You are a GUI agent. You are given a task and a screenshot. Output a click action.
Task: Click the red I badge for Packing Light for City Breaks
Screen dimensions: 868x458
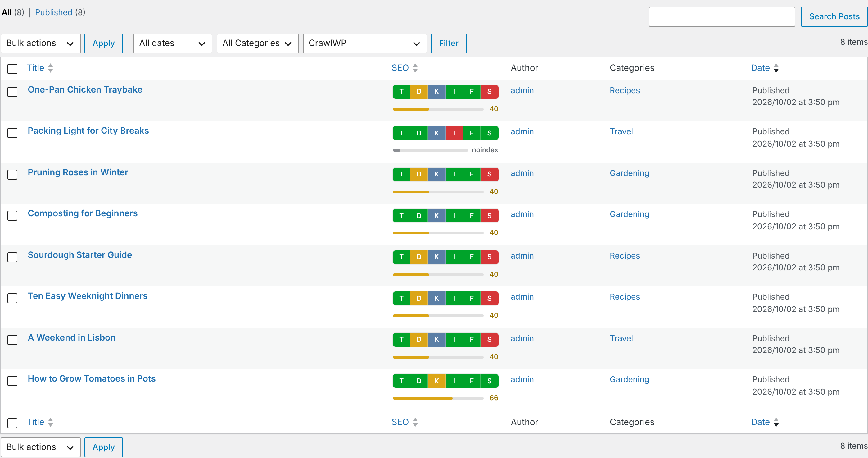coord(454,133)
